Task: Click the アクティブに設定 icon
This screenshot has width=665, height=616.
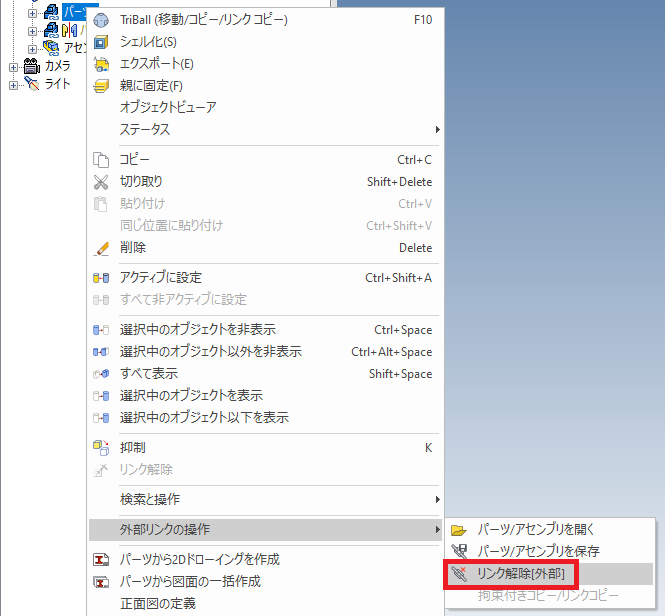Action: (101, 278)
